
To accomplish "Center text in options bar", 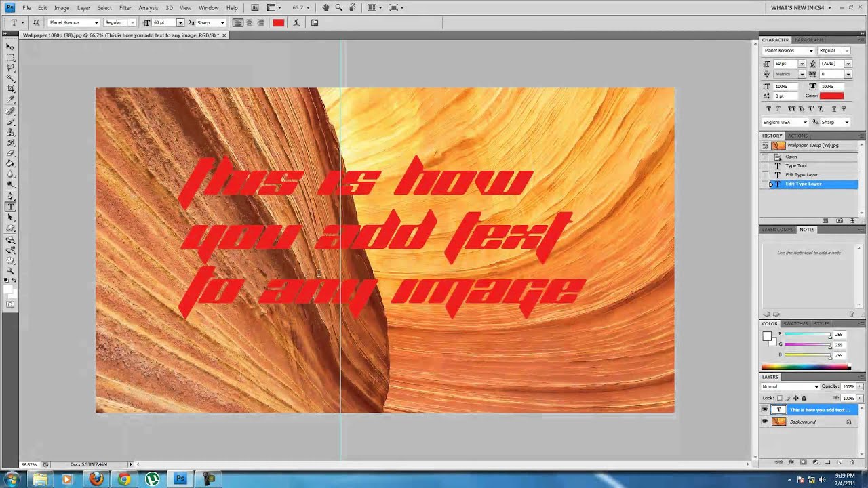I will (249, 22).
